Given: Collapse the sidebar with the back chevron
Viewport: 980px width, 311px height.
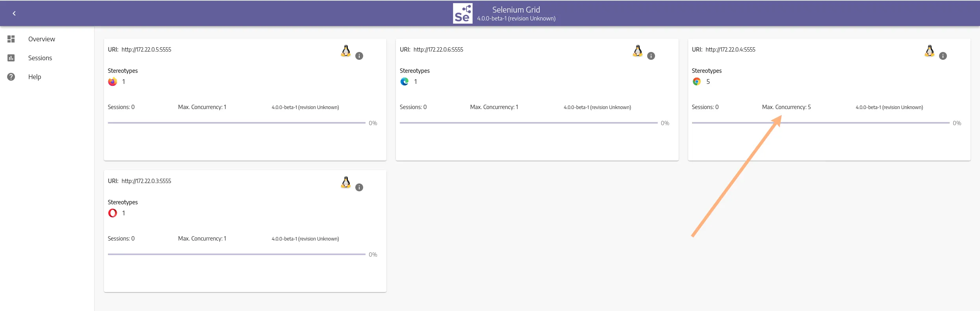Looking at the screenshot, I should (14, 13).
